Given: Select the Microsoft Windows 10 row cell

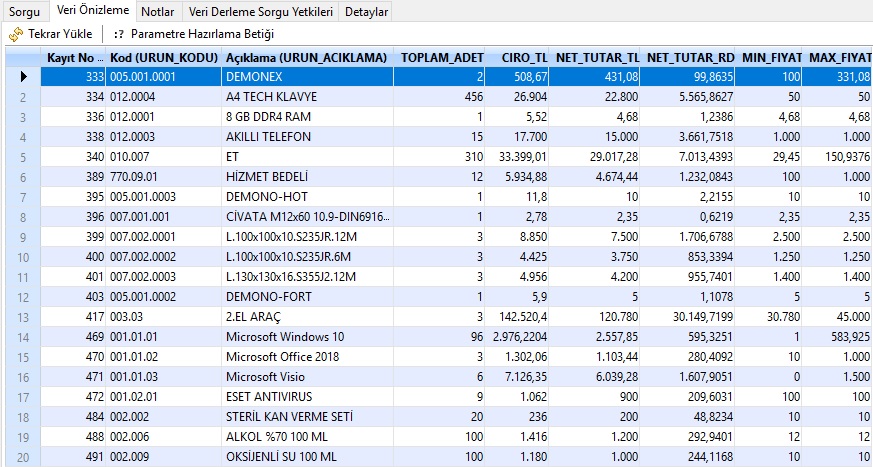Looking at the screenshot, I should click(306, 337).
